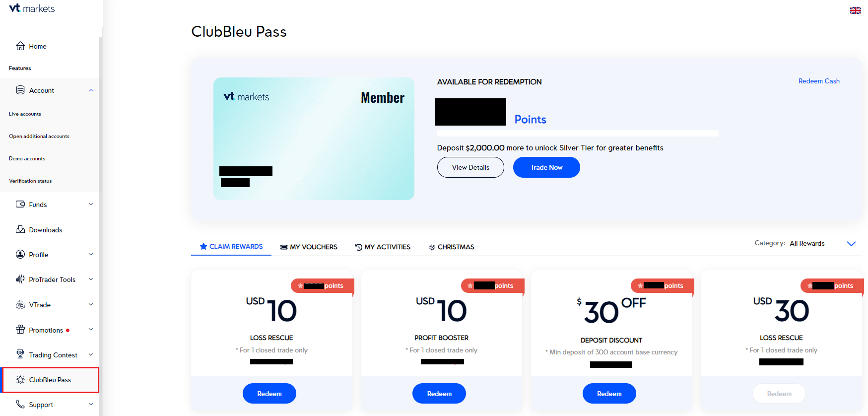Click the Redeem Cash link

[x=819, y=81]
